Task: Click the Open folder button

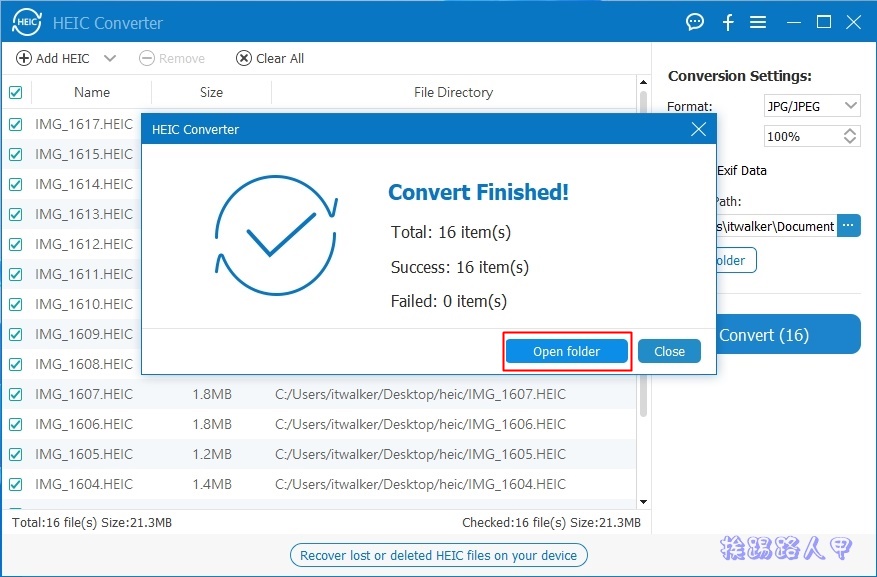Action: pyautogui.click(x=566, y=351)
